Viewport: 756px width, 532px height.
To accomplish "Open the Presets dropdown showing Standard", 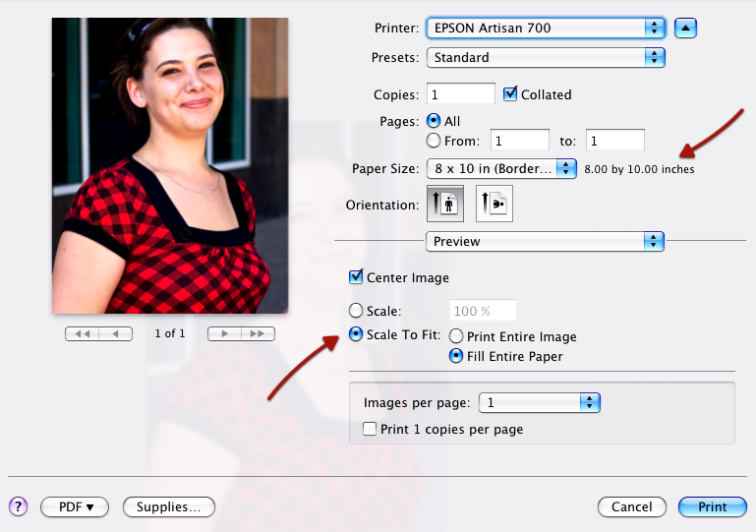I will (545, 57).
